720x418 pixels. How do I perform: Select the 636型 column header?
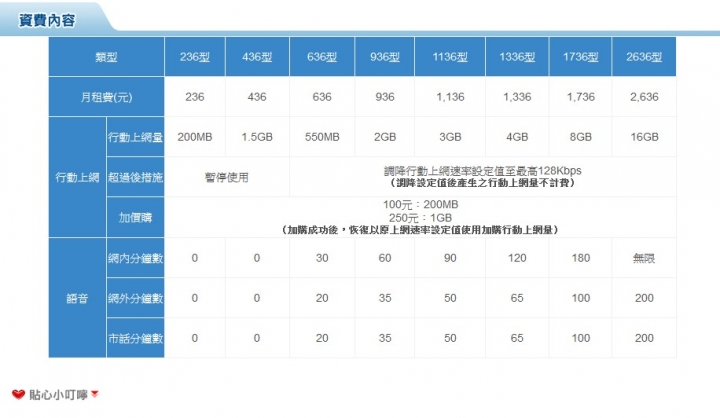322,57
